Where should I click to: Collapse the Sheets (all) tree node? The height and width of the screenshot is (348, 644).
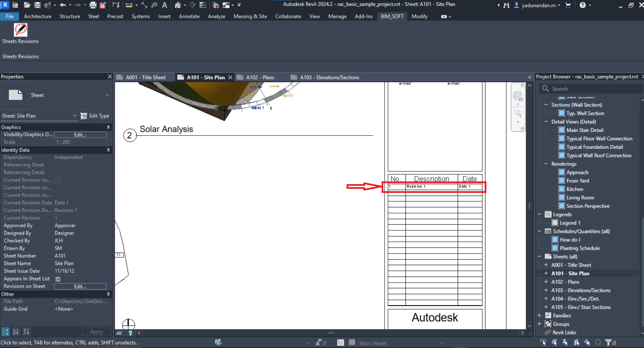[540, 257]
